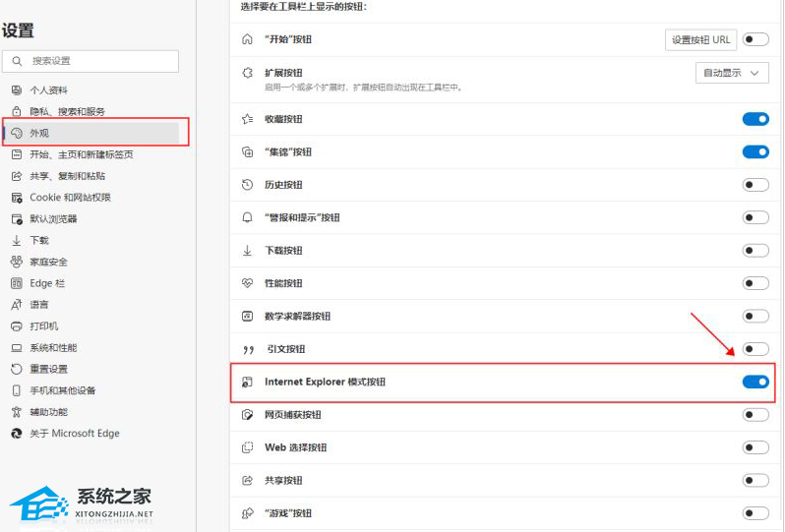Click the About Microsoft Edge logo icon
The image size is (785, 532).
point(16,434)
